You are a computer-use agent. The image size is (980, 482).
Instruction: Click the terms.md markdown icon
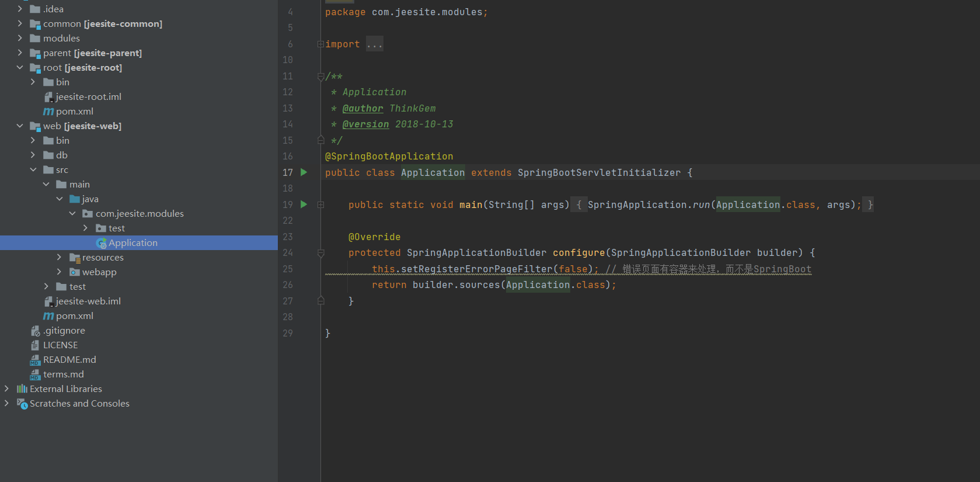pos(35,374)
